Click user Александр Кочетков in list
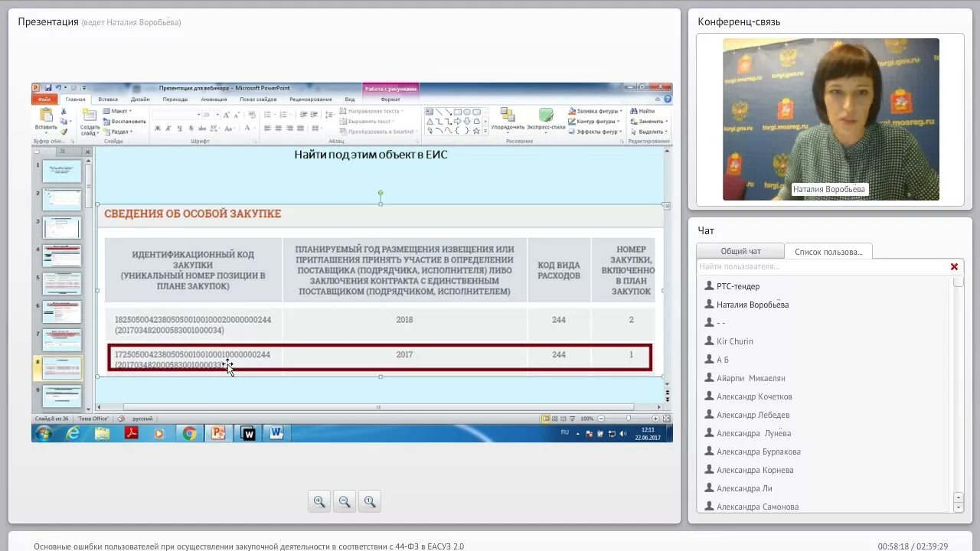 754,396
